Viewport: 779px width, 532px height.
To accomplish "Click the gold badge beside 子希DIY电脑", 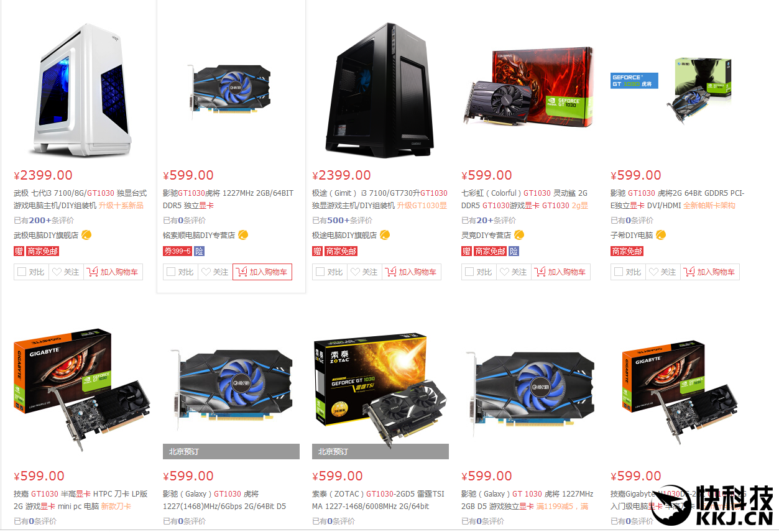I will (x=661, y=235).
